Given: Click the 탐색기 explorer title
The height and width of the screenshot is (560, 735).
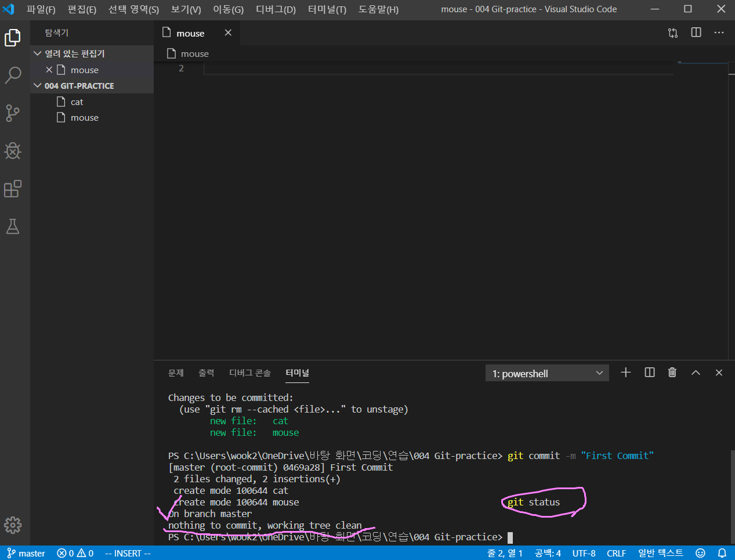Looking at the screenshot, I should pos(57,33).
